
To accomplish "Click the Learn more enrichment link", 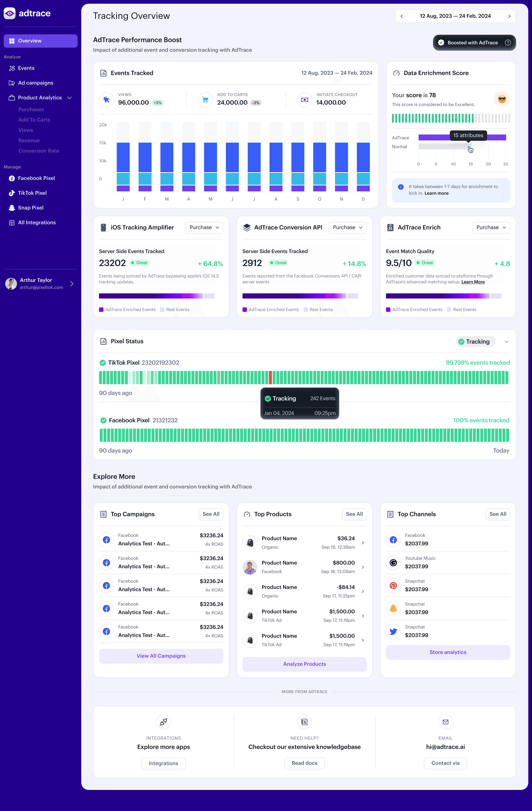I will pyautogui.click(x=436, y=193).
